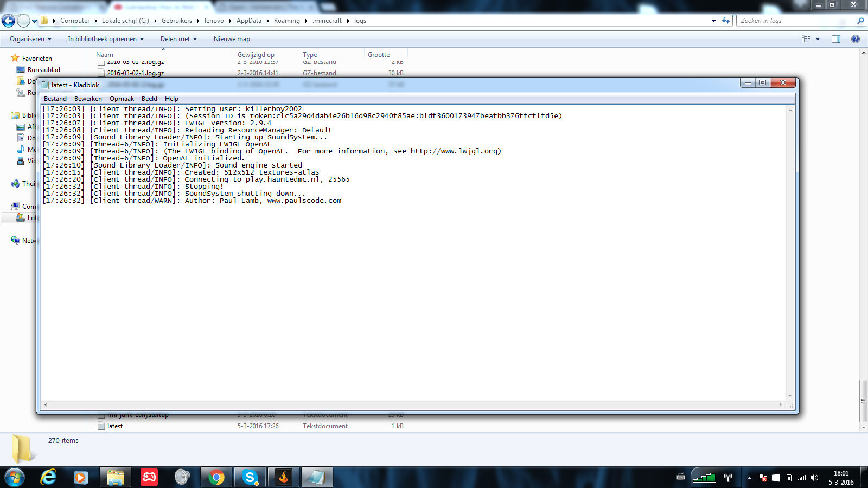868x488 pixels.
Task: Click the Kladblok vertical scrollbar down arrow
Action: click(x=790, y=396)
